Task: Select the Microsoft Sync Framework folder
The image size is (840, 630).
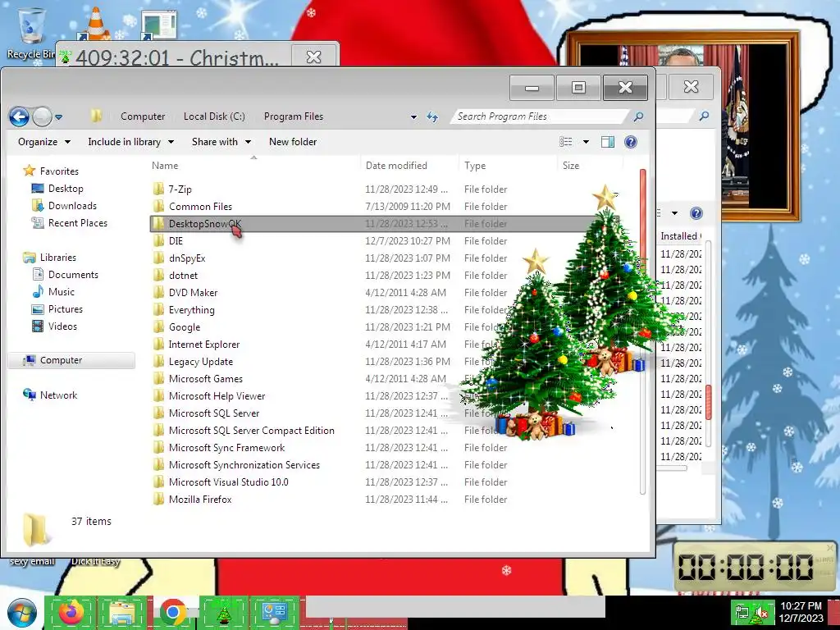Action: coord(226,447)
